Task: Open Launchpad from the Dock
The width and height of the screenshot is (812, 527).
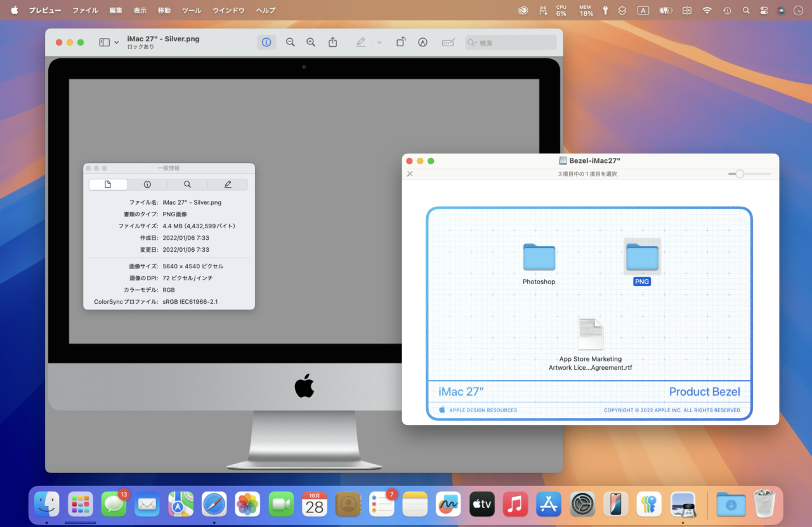Action: coord(81,504)
